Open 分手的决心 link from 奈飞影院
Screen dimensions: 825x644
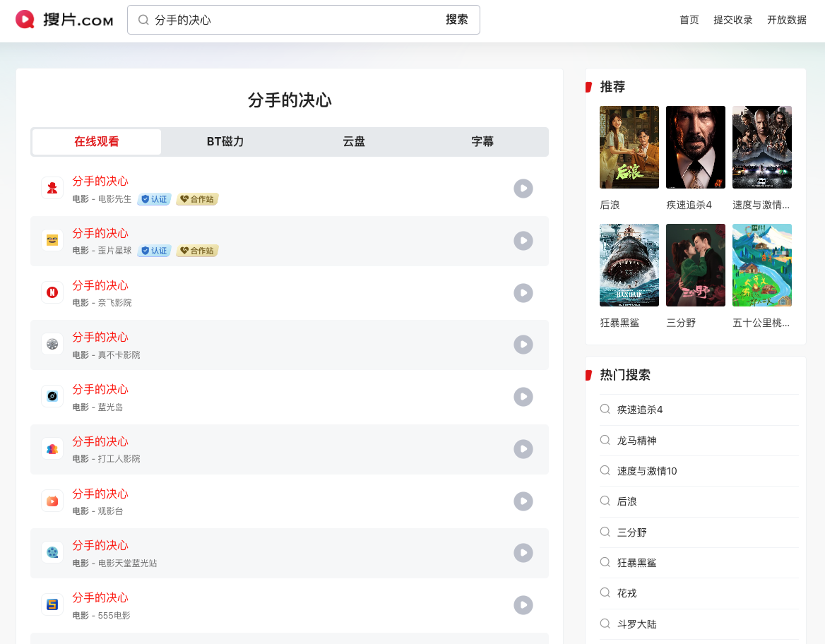[x=100, y=286]
